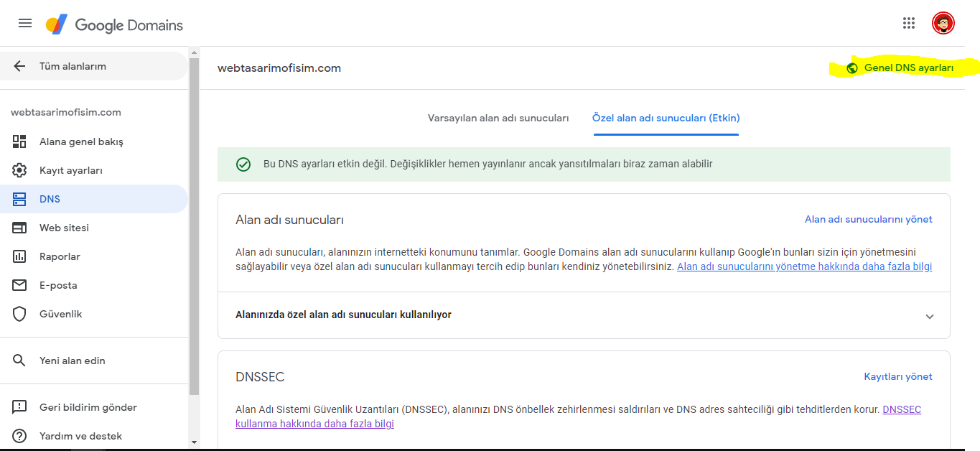
Task: Return to Tüm alanlarım
Action: pos(93,66)
